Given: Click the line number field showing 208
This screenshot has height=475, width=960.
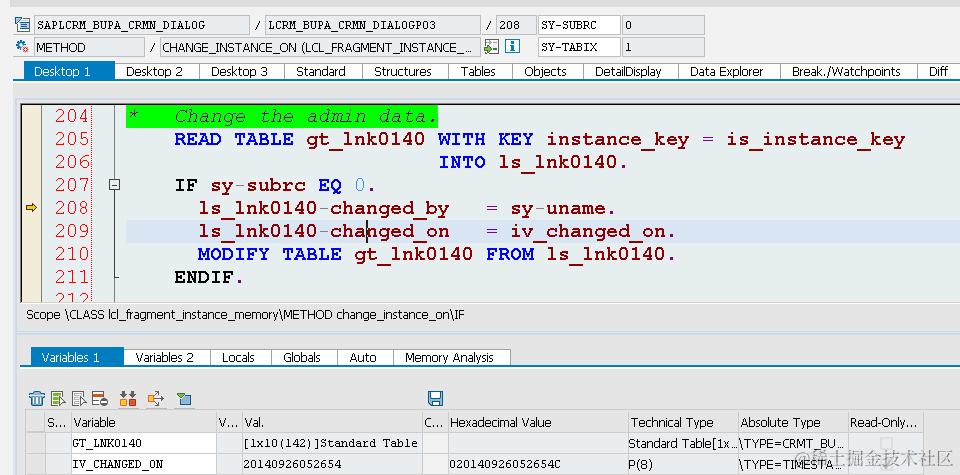Looking at the screenshot, I should (x=516, y=25).
